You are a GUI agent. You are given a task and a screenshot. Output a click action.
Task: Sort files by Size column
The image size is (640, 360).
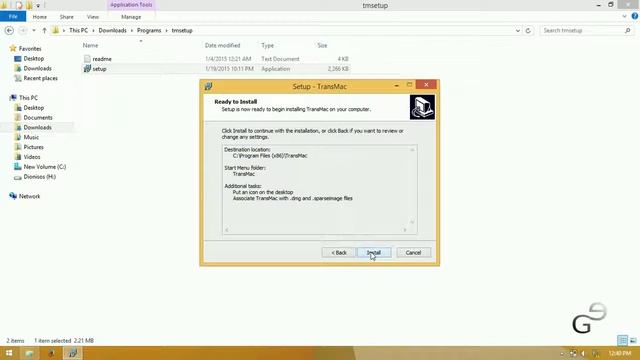coord(322,45)
